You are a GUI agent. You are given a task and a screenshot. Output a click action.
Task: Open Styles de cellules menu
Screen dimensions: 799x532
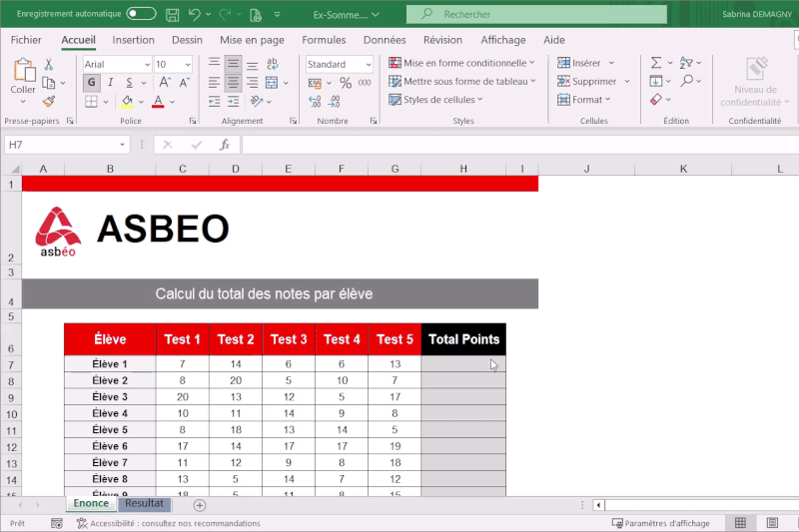point(435,99)
